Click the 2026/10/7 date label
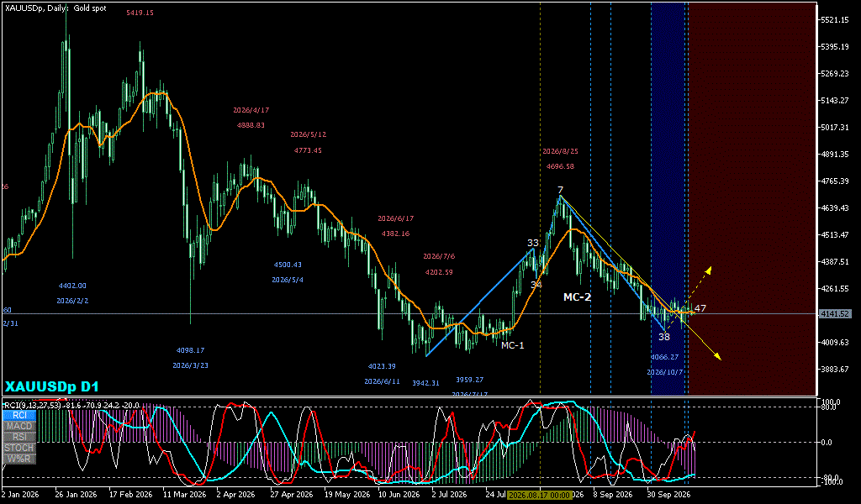The height and width of the screenshot is (504, 861). tap(664, 372)
